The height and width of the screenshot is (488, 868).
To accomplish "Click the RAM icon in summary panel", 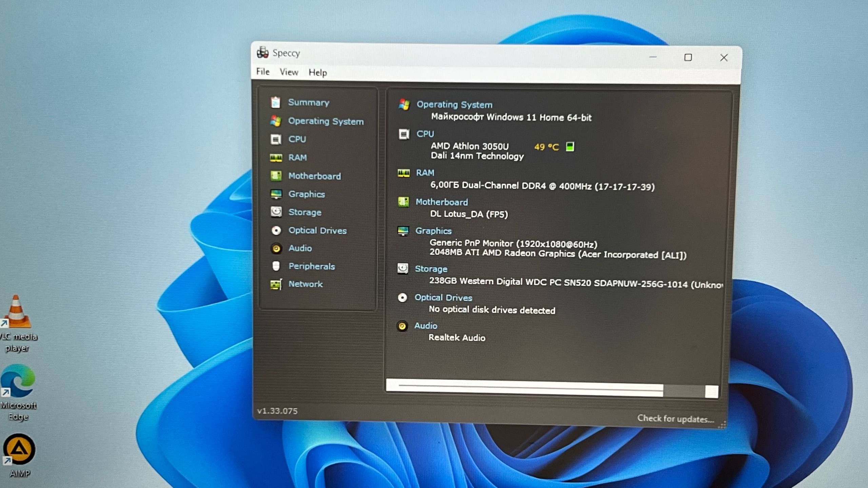I will [x=403, y=173].
